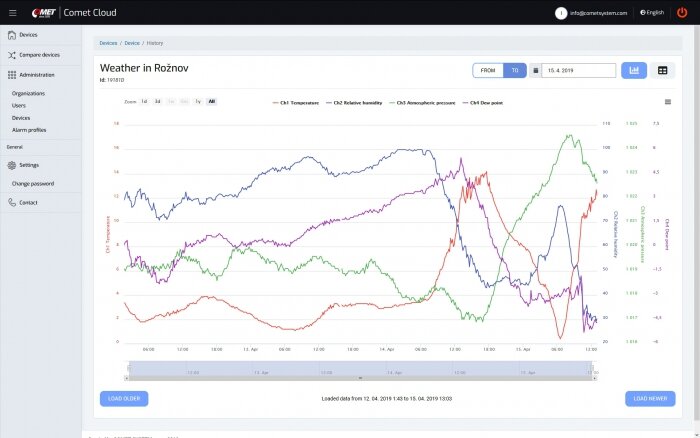Open the English language selector
The height and width of the screenshot is (438, 700).
[651, 13]
